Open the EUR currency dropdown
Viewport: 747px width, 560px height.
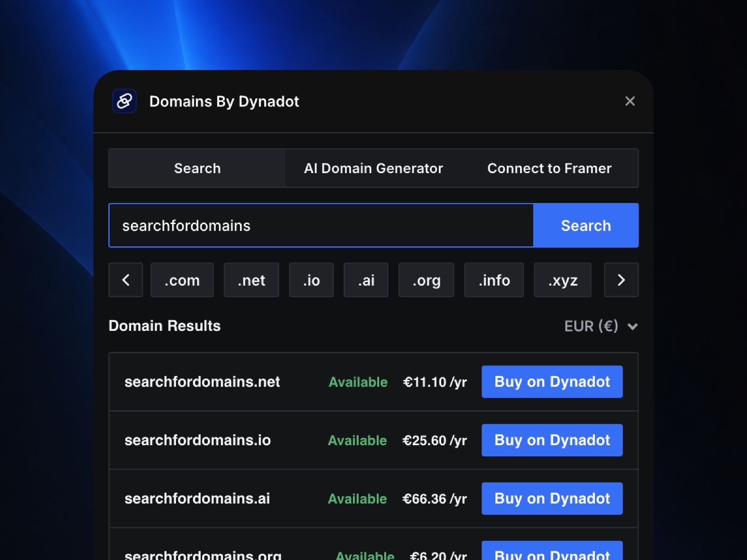click(601, 326)
